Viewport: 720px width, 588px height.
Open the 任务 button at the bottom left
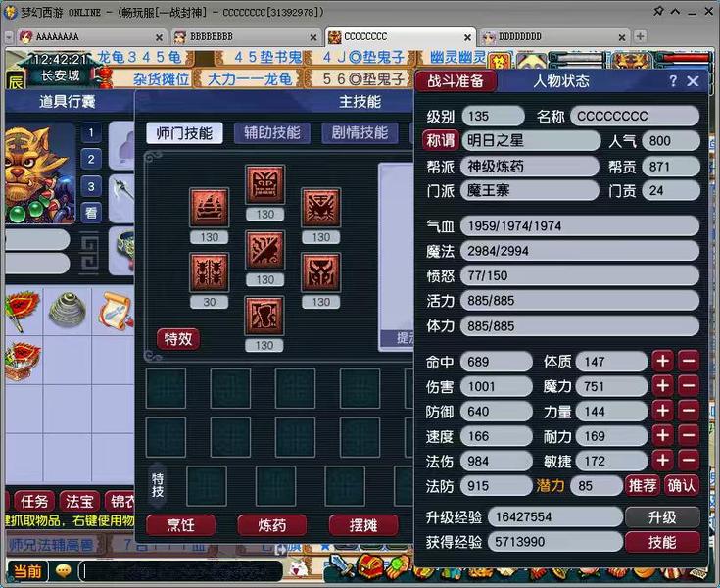click(x=34, y=501)
